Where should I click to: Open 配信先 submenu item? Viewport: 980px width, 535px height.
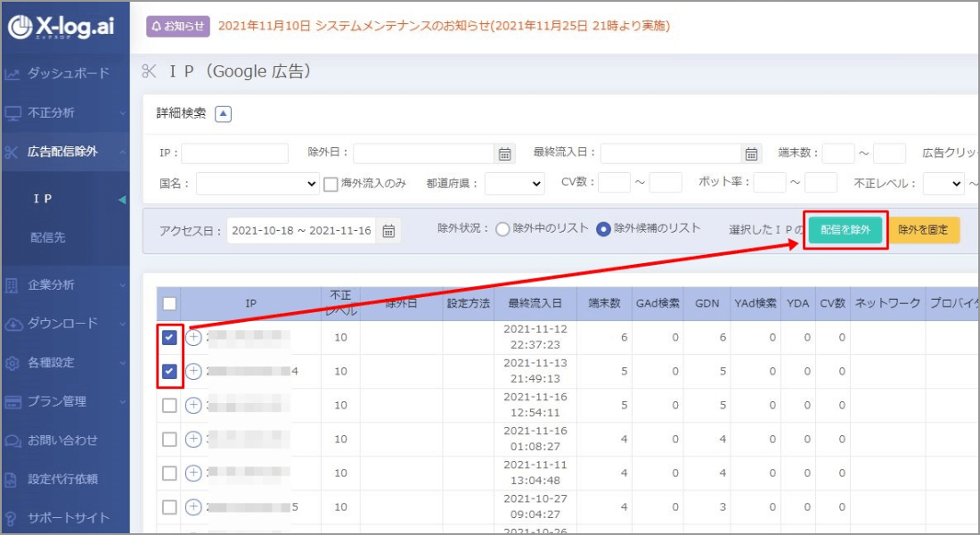coord(47,238)
